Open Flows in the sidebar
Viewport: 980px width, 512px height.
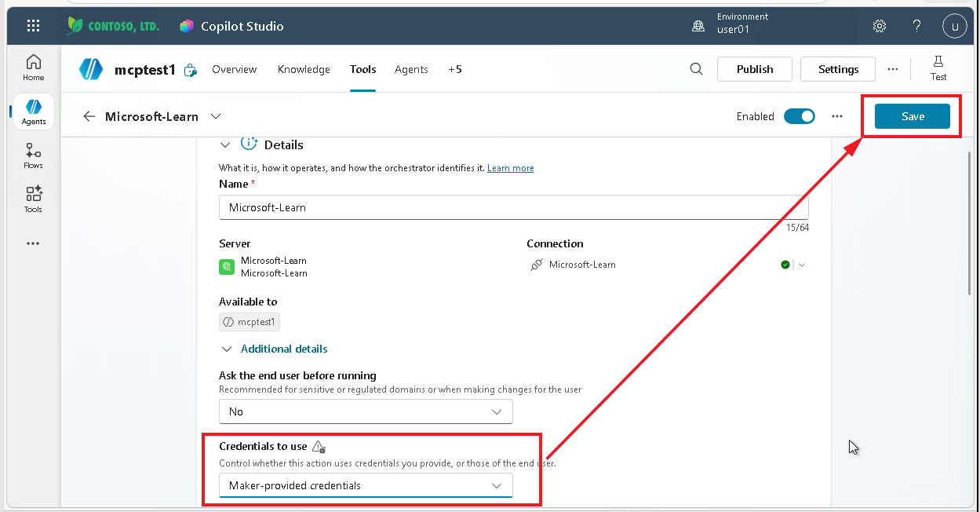(x=34, y=155)
